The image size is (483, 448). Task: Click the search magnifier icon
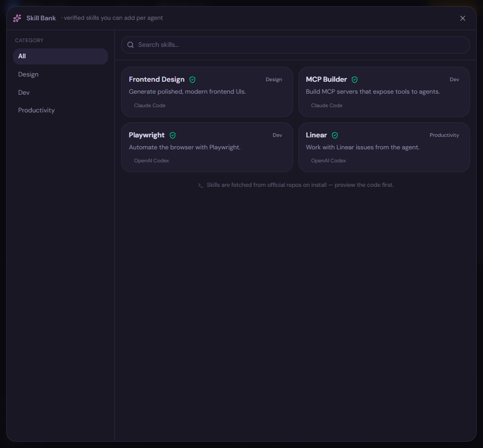click(x=130, y=45)
